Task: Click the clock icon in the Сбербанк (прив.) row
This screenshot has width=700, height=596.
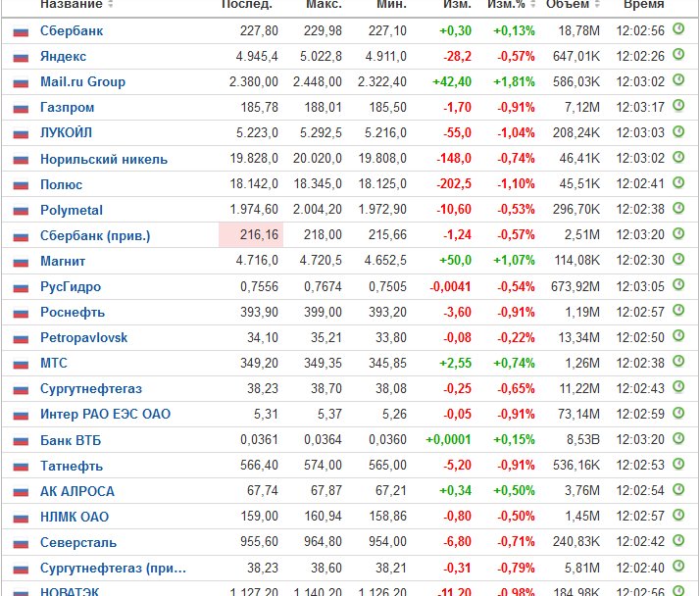Action: pyautogui.click(x=678, y=233)
